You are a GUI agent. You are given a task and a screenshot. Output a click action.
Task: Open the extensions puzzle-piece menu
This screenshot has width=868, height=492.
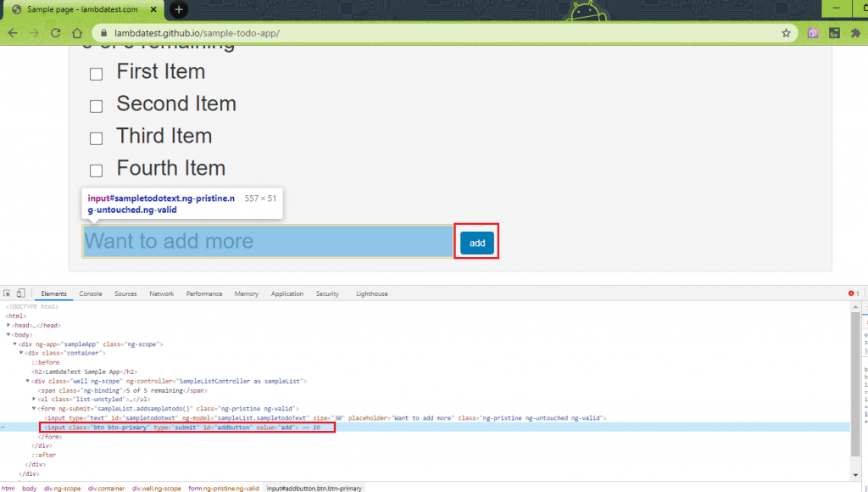(855, 33)
